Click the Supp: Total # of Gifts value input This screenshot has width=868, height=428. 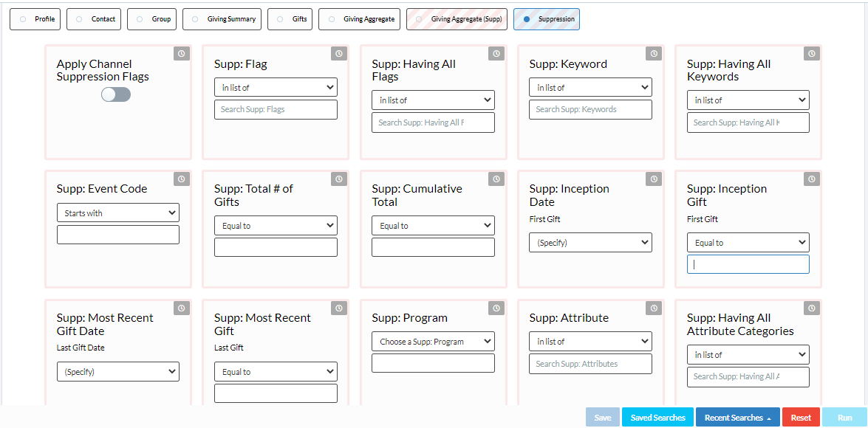[276, 247]
